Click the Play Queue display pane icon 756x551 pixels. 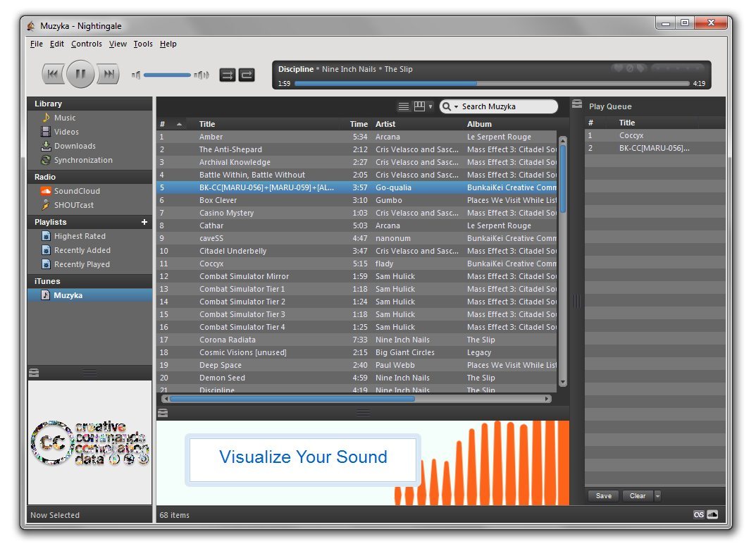click(577, 104)
